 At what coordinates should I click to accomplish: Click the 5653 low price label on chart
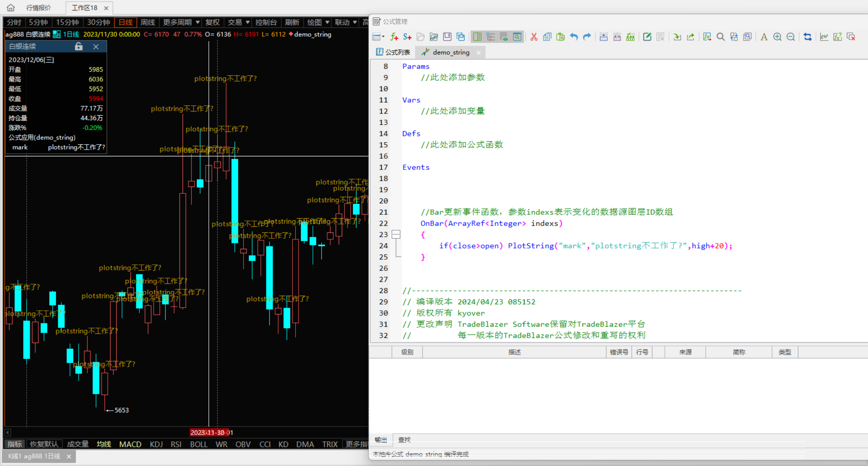121,410
